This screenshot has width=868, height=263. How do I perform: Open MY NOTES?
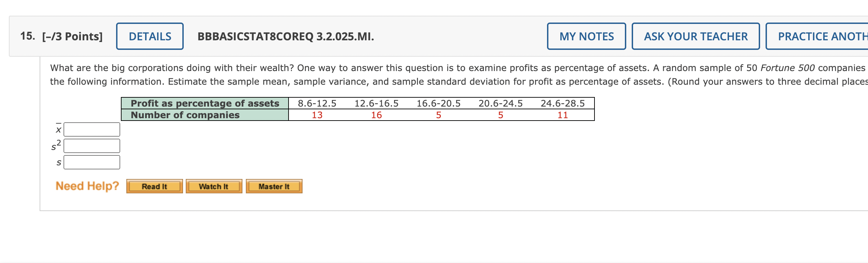click(587, 36)
